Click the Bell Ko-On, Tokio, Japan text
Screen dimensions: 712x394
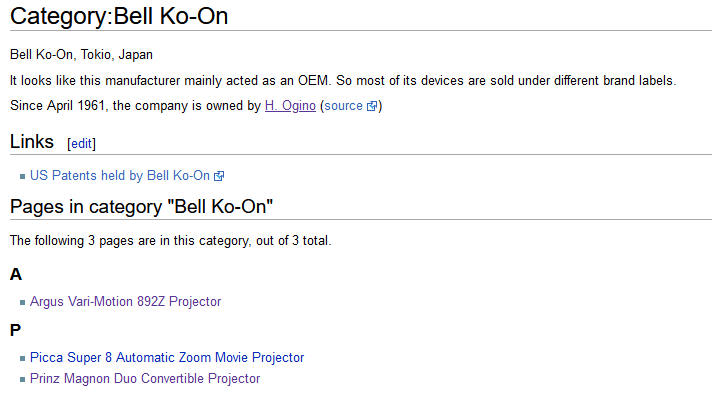tap(81, 55)
